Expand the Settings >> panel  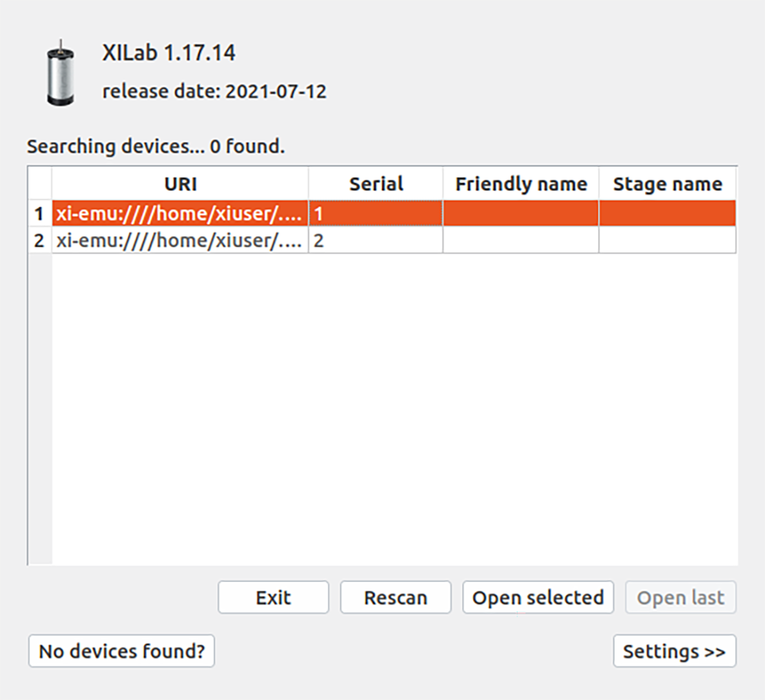pyautogui.click(x=674, y=651)
